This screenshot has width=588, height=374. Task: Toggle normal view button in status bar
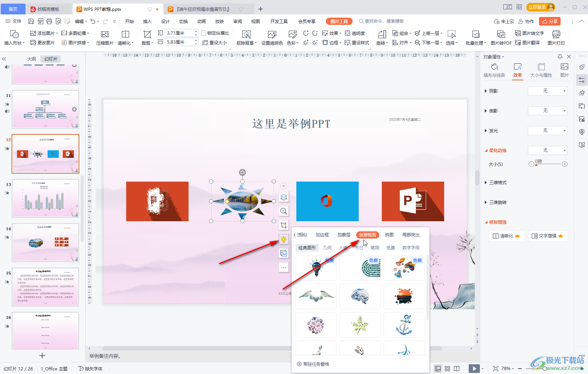tap(438, 369)
